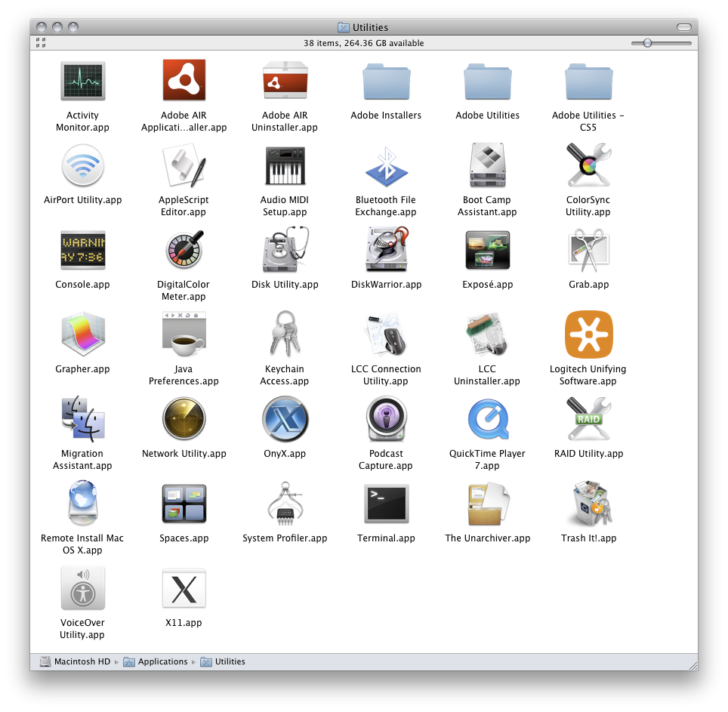Open the Adobe Installers folder
Viewport: 728px width, 712px height.
click(x=387, y=82)
